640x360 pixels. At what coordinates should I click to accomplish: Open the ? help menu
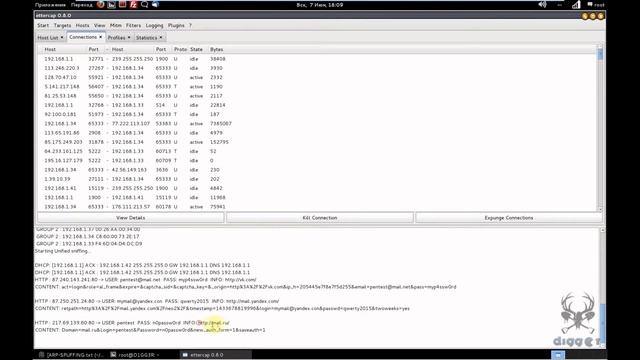pos(190,25)
